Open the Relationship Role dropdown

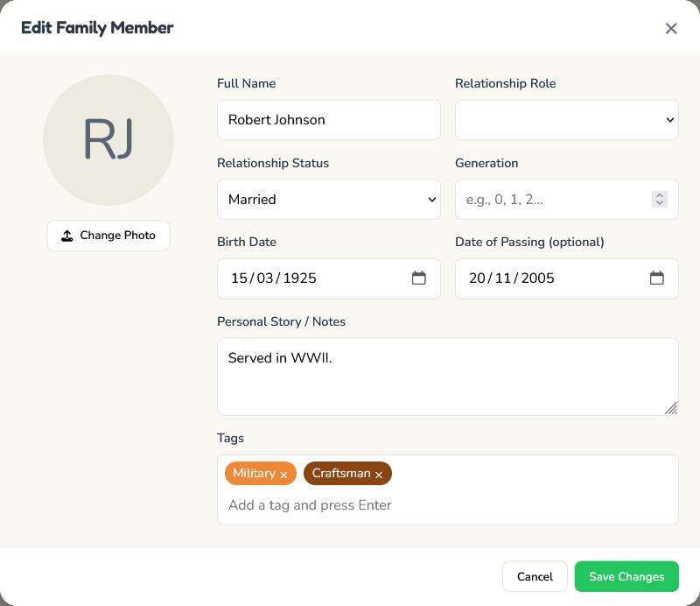pyautogui.click(x=566, y=120)
